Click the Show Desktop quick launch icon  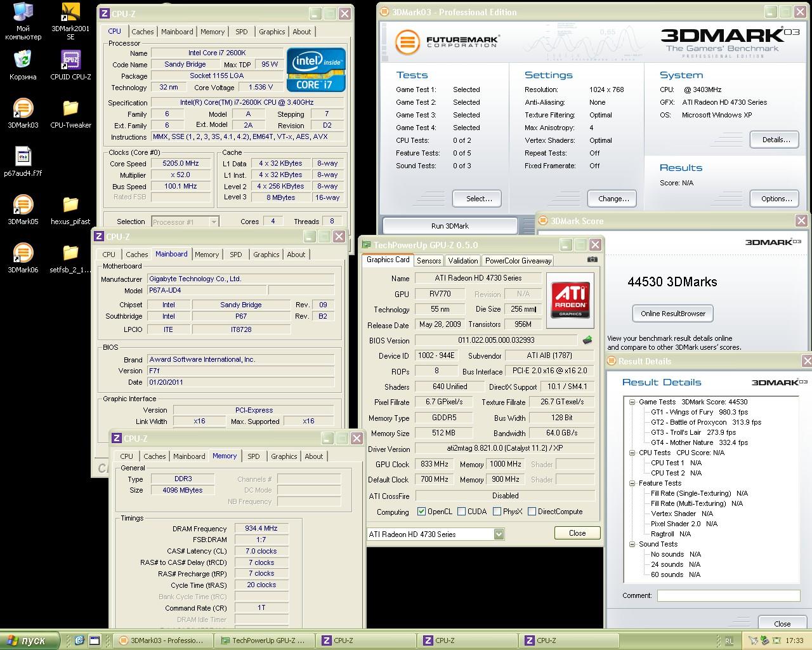95,640
